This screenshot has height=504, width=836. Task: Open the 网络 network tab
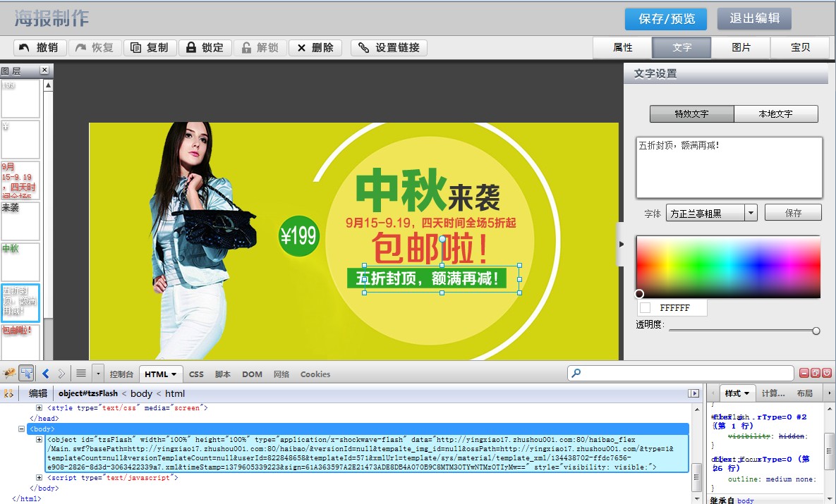click(x=281, y=374)
